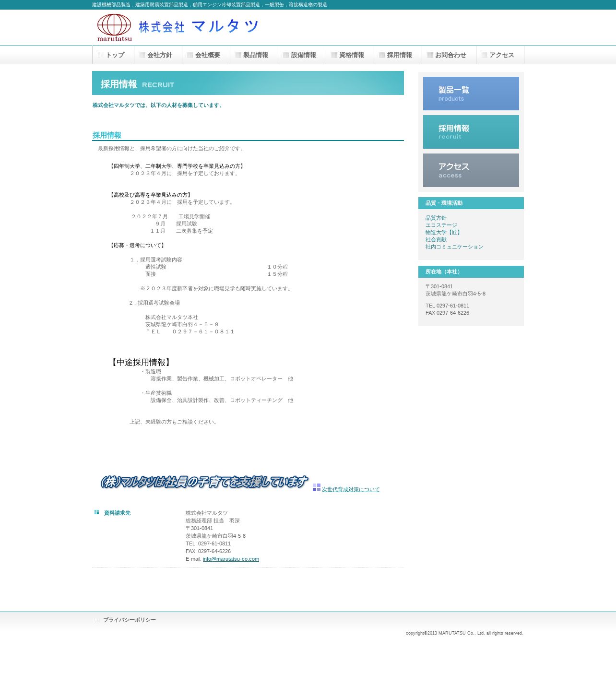
Task: Click the 採用情報 RECRUIT page title banner
Action: click(x=248, y=83)
